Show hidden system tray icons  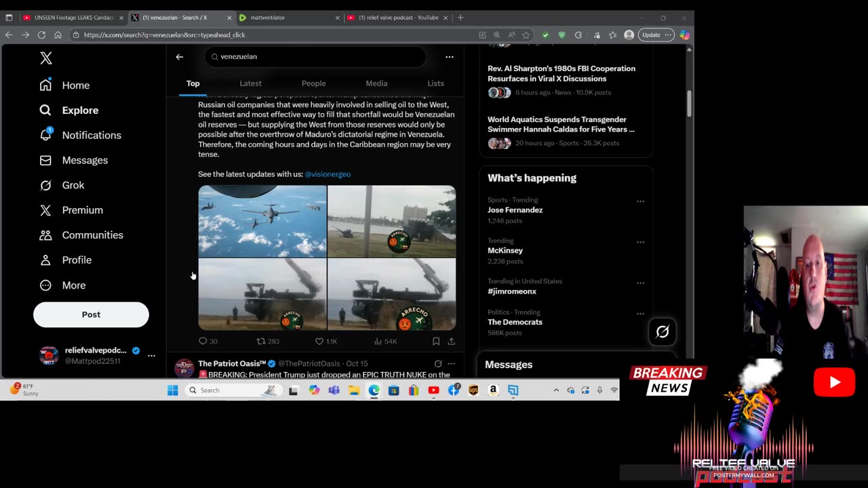click(556, 390)
